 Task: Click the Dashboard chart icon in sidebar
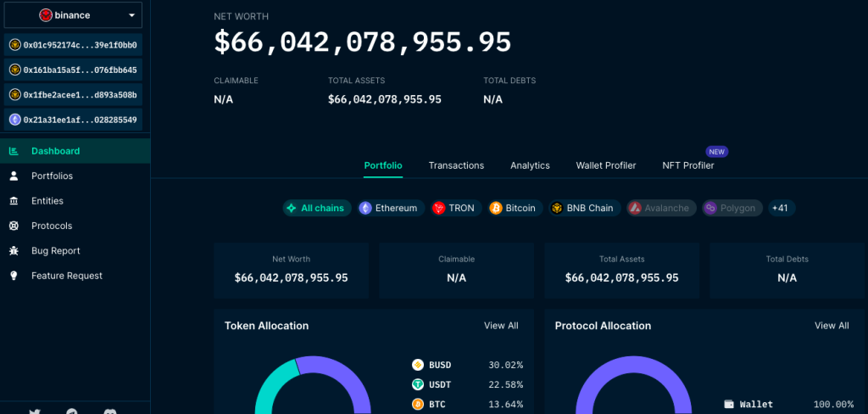click(14, 151)
